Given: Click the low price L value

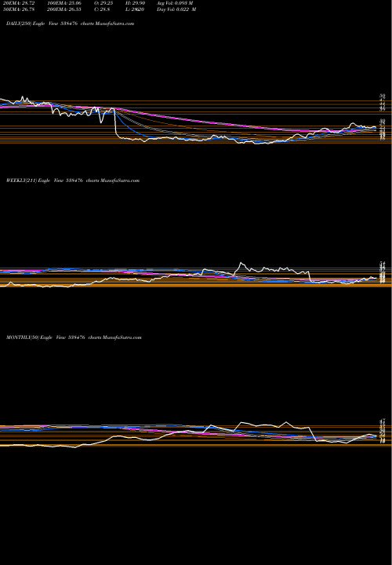Looking at the screenshot, I should (x=136, y=9).
